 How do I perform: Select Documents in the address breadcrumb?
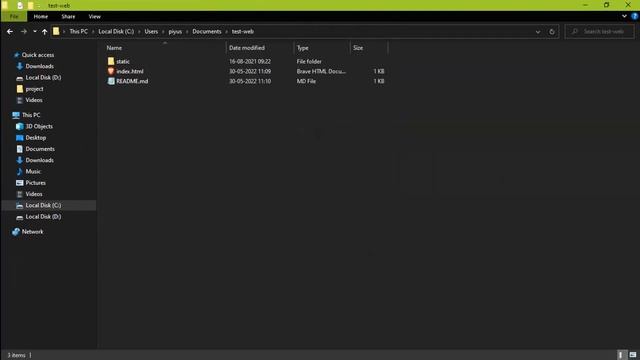pos(207,31)
